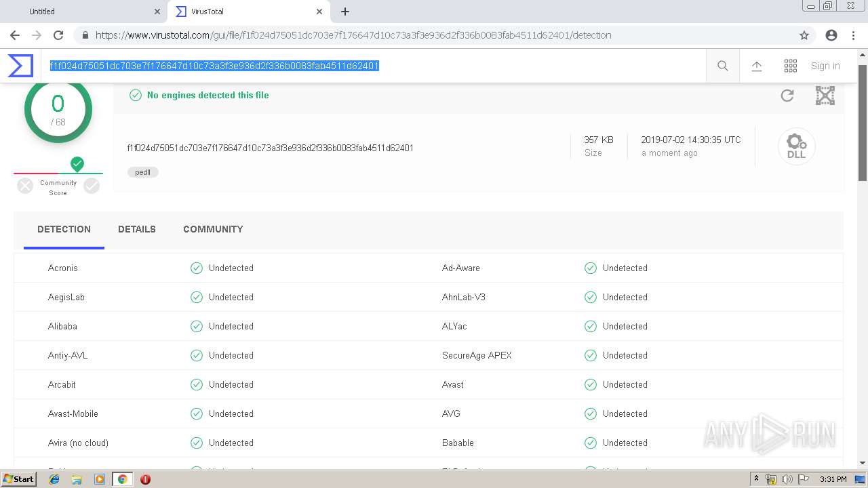This screenshot has height=488, width=868.
Task: Click the No engines detected this file message
Action: tap(208, 95)
